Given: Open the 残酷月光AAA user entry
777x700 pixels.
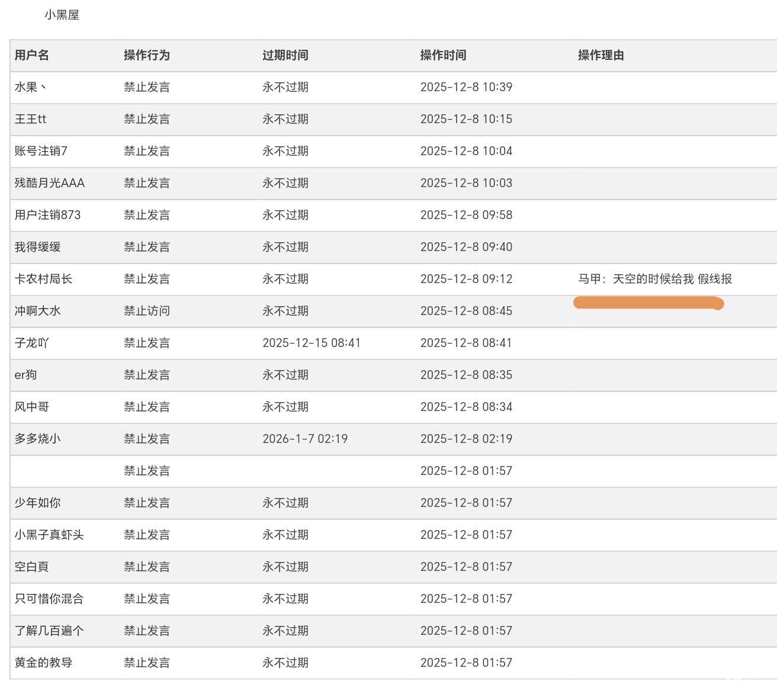Looking at the screenshot, I should (x=50, y=183).
